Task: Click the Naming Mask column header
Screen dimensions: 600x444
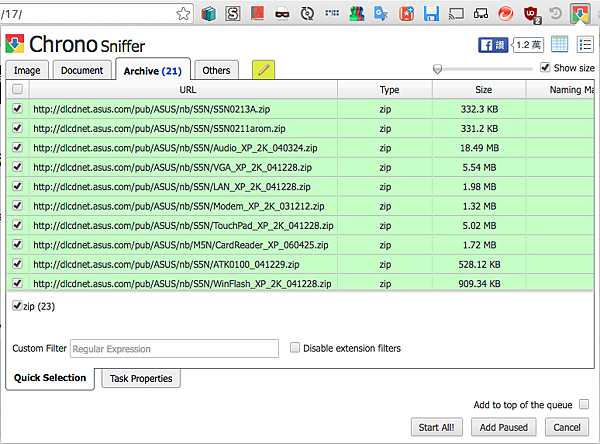Action: click(x=561, y=90)
